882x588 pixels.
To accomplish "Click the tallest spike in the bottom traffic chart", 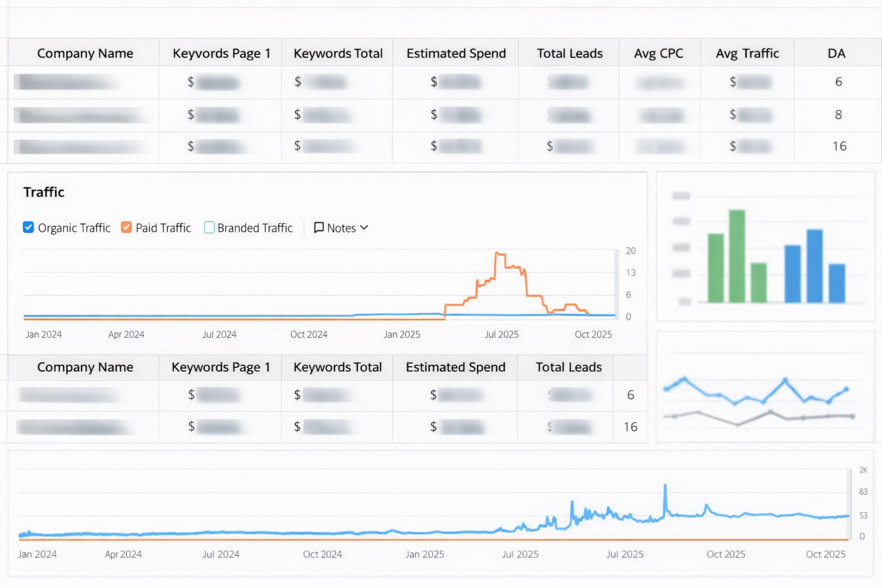I will [666, 487].
